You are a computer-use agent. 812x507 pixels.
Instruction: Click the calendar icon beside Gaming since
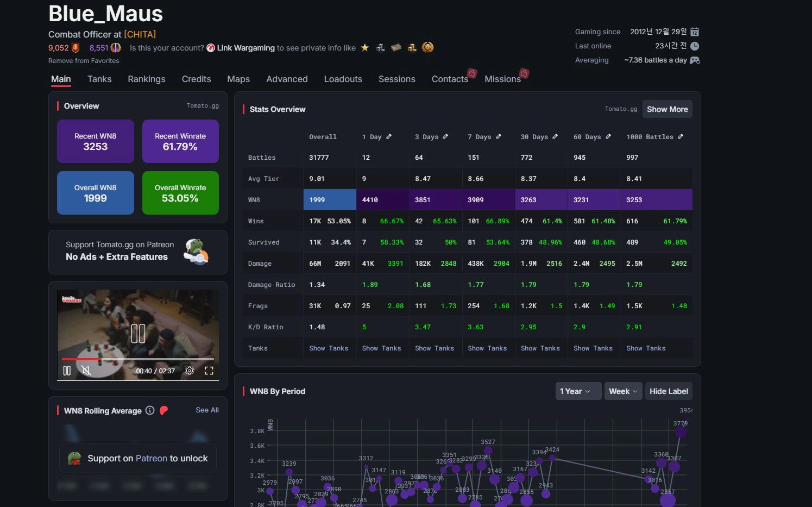[695, 32]
